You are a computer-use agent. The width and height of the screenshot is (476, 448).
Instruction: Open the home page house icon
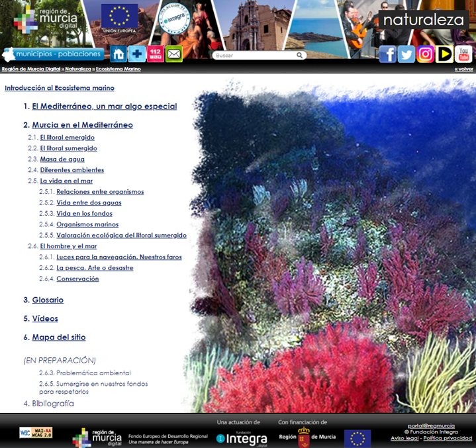tap(119, 54)
